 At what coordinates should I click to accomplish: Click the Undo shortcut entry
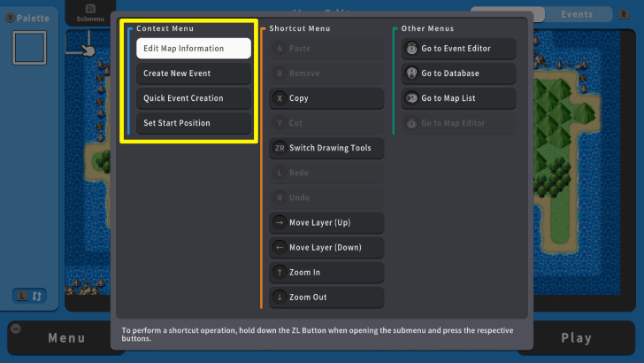(326, 197)
